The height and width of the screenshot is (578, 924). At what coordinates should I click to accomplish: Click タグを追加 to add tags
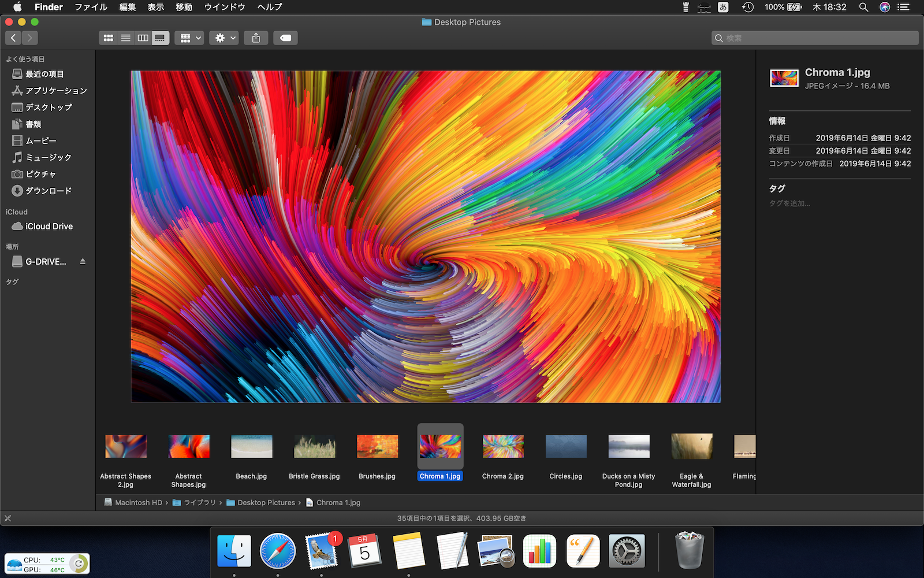[789, 203]
